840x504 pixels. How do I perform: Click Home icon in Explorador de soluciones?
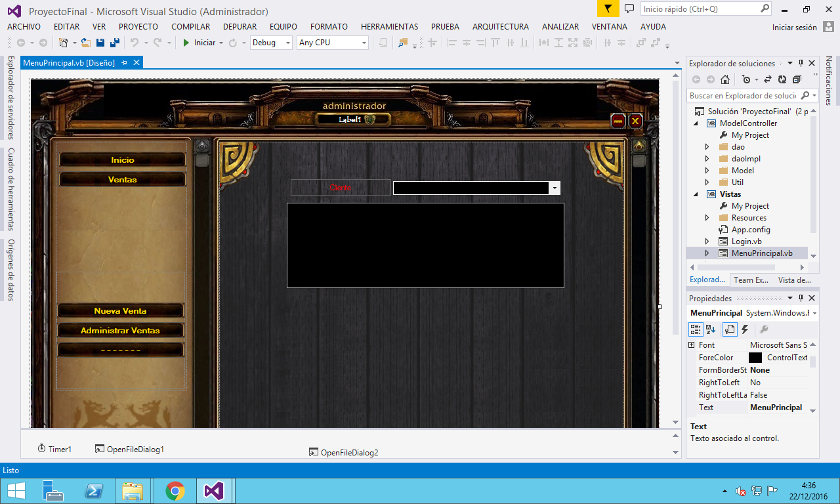725,79
